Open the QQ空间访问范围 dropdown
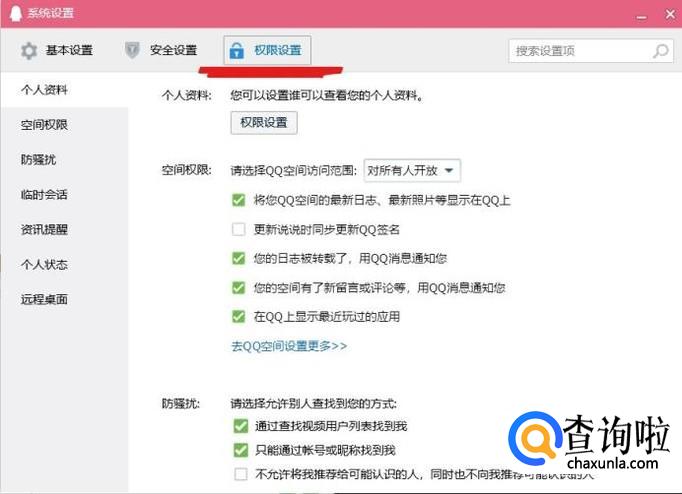This screenshot has height=494, width=682. pos(412,170)
